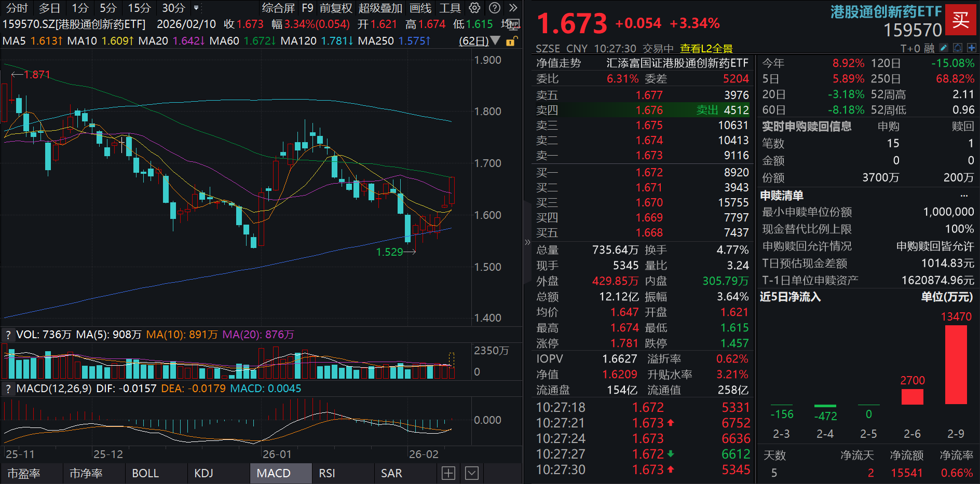Click the chevron box next to the indicator "+"

pos(471,473)
